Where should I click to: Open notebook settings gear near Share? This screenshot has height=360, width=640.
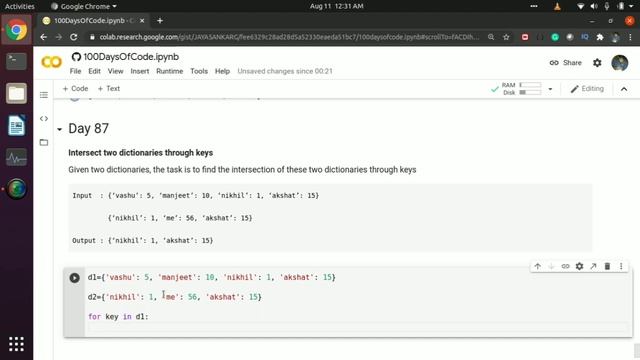597,63
